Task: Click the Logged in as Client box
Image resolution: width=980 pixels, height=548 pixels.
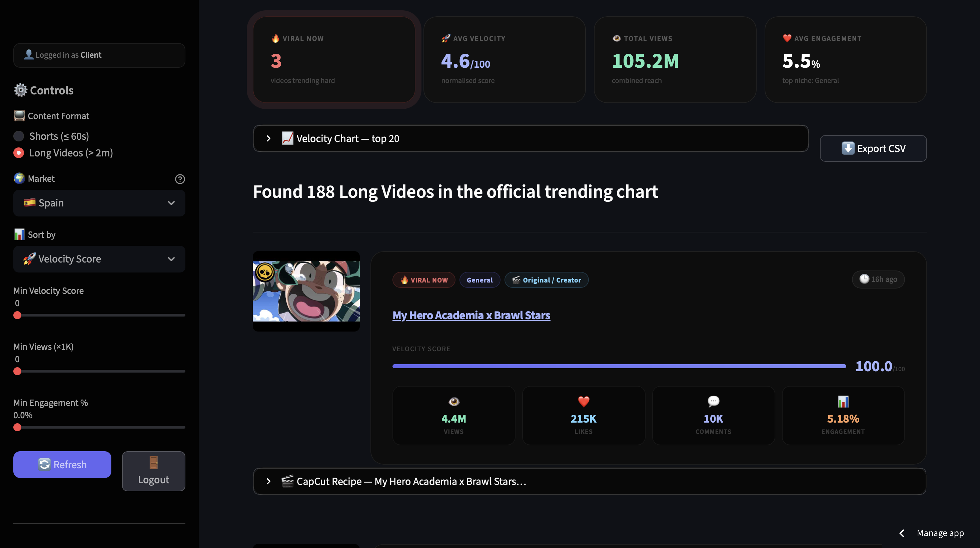Action: [99, 55]
